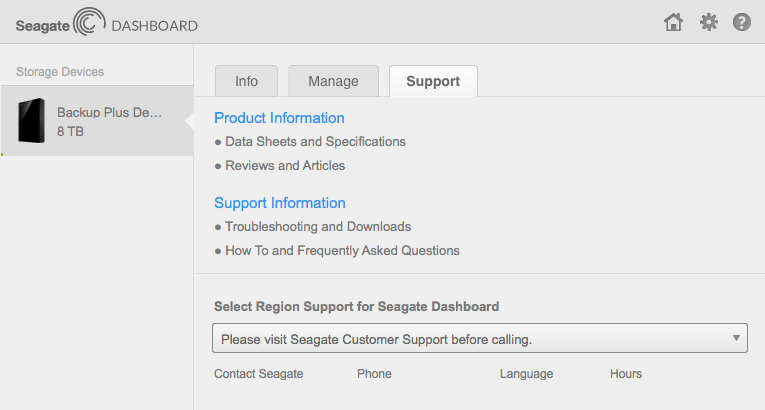
Task: Click the Seagate swirl logo
Action: click(89, 21)
